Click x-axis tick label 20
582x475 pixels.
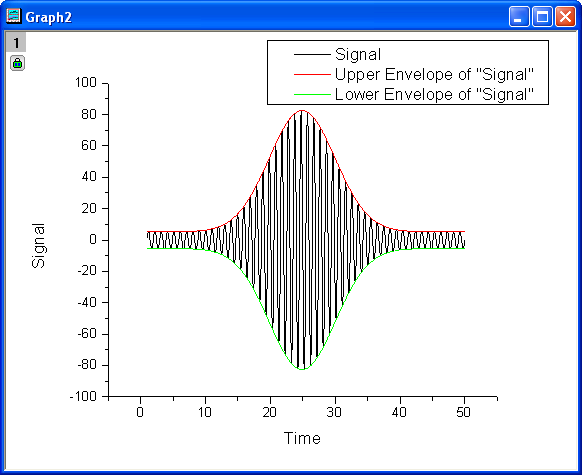[269, 412]
